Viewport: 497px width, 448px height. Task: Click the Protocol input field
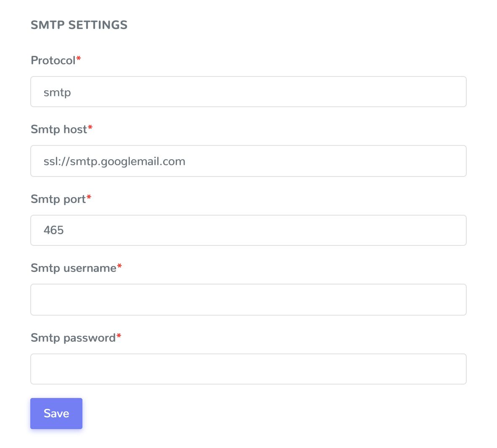[248, 92]
